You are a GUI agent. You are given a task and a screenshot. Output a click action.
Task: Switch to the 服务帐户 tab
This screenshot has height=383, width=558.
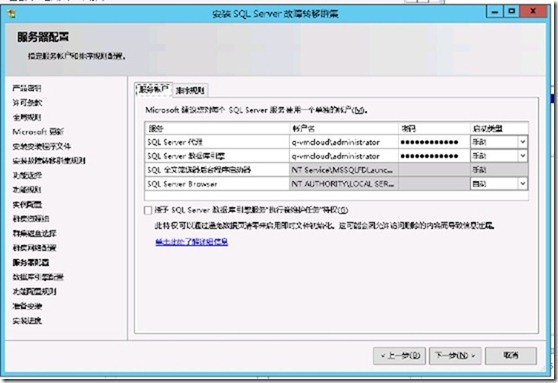pos(153,89)
